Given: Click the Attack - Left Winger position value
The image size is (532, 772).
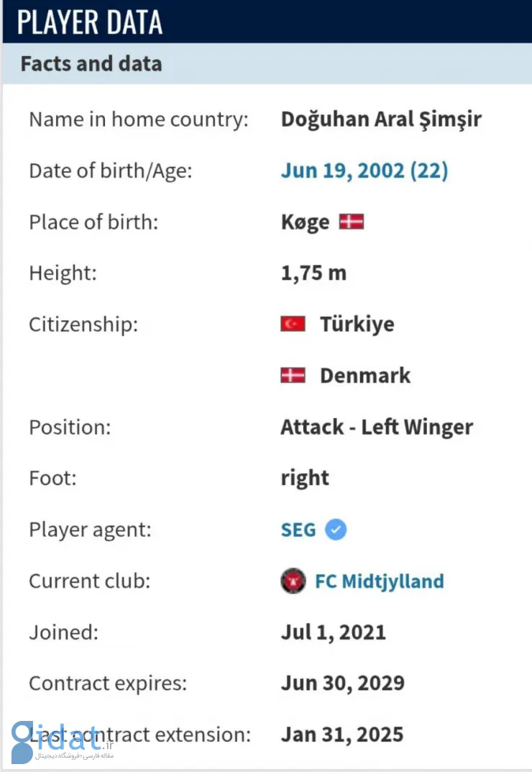Looking at the screenshot, I should pyautogui.click(x=377, y=427).
